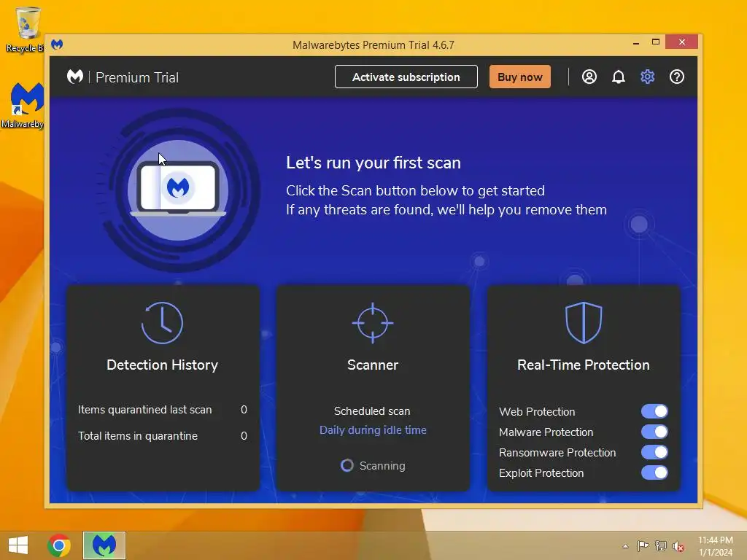
Task: Click the laptop scan illustration
Action: [178, 190]
